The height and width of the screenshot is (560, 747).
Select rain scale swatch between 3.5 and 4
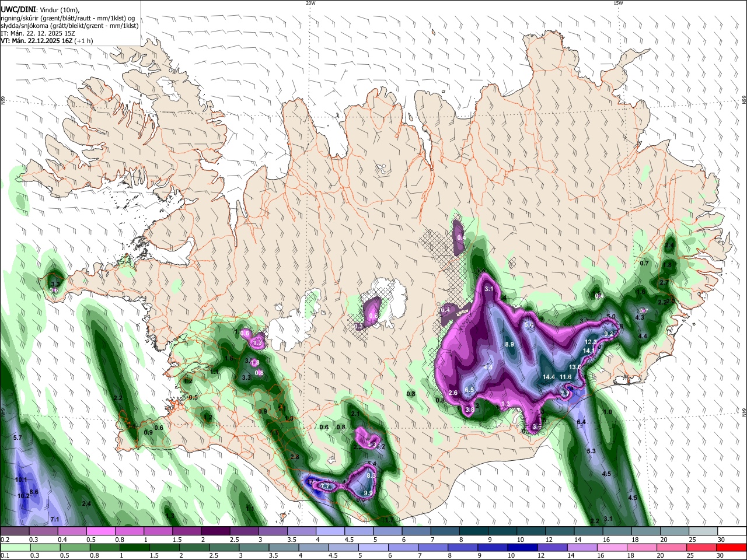pyautogui.click(x=284, y=547)
